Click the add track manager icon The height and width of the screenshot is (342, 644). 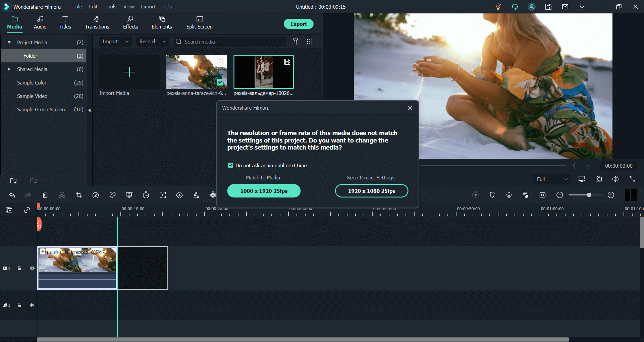[9, 210]
